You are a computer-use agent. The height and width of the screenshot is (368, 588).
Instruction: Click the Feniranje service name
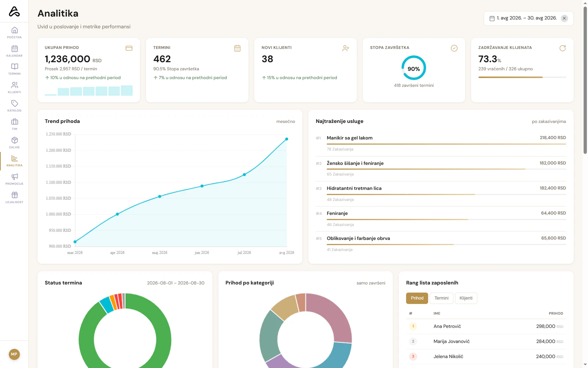[337, 213]
